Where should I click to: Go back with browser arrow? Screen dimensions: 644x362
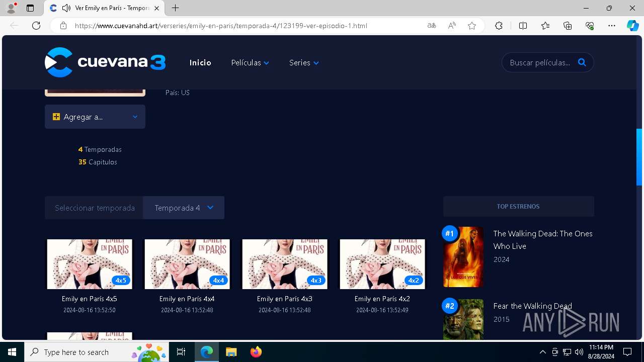tap(14, 26)
